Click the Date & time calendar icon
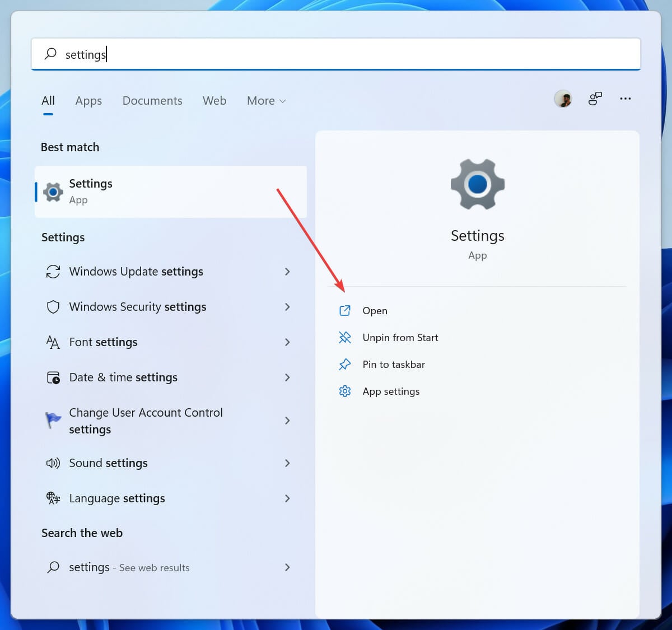672x630 pixels. pos(53,377)
